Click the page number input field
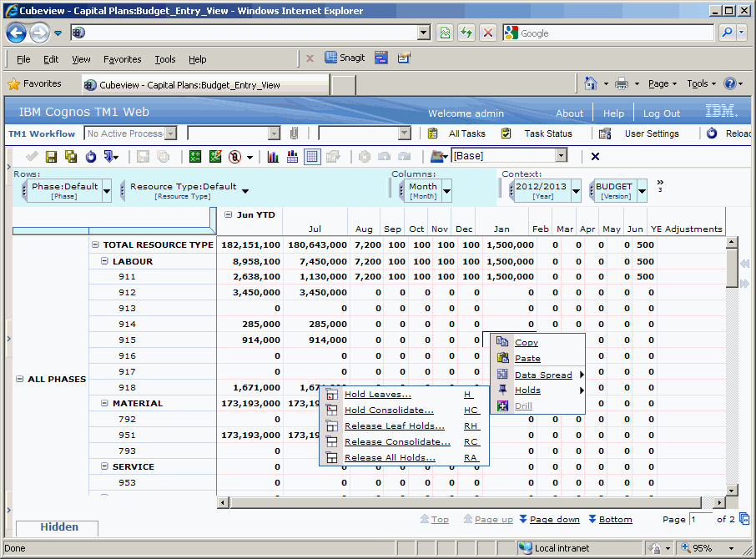 click(x=701, y=519)
